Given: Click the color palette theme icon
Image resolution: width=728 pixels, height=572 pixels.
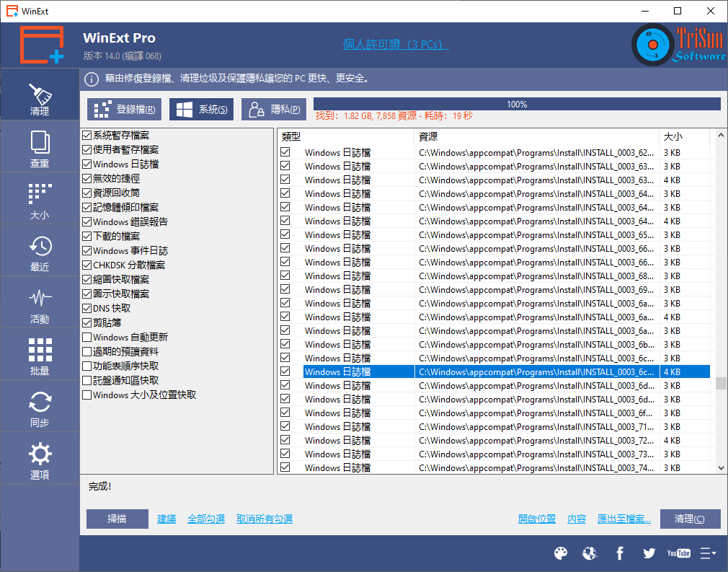Looking at the screenshot, I should pyautogui.click(x=561, y=553).
